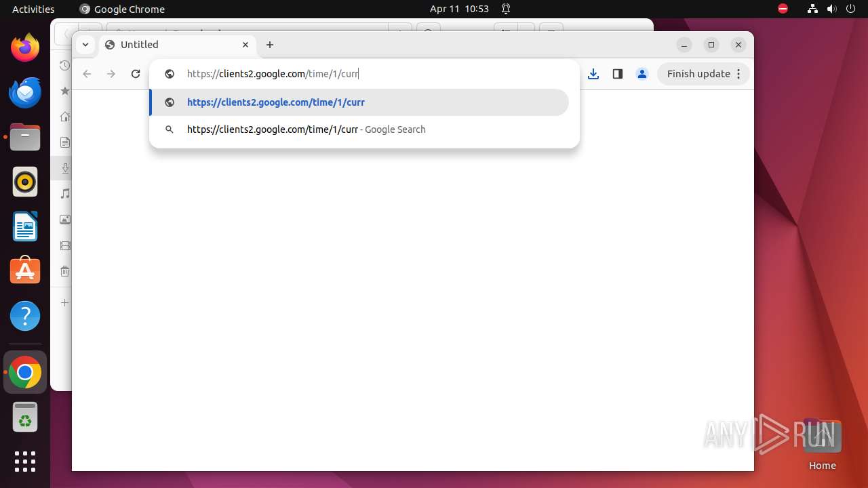Open Videos in Files window sidebar
Viewport: 868px width, 488px height.
65,245
